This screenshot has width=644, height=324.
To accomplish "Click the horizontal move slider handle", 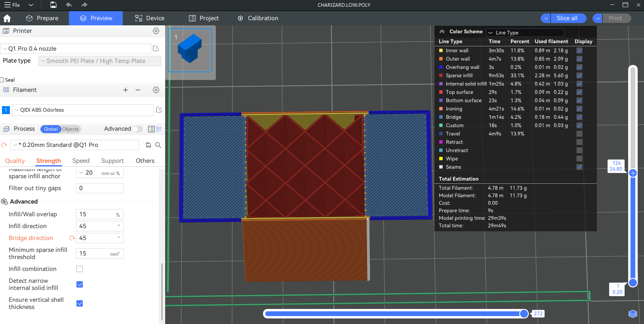I will coord(524,314).
